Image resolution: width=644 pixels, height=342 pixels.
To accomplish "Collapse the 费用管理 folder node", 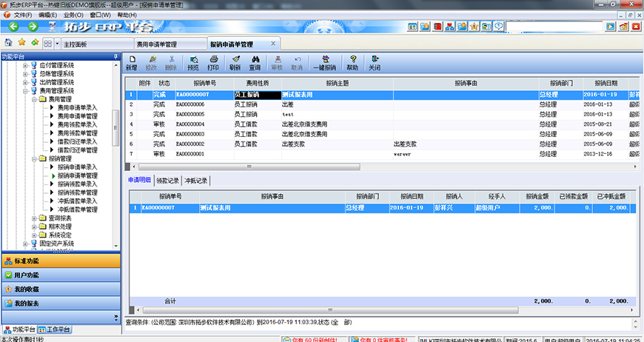I will (34, 98).
